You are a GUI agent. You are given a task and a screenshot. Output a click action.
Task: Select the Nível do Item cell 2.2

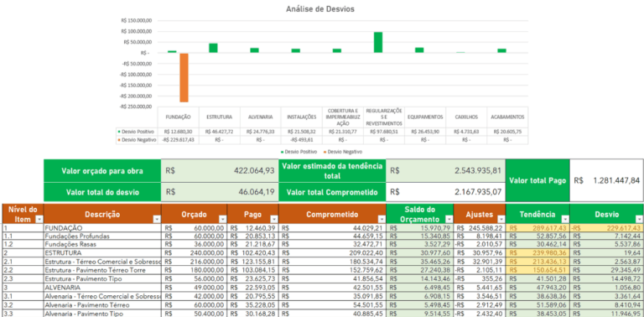[x=23, y=270]
